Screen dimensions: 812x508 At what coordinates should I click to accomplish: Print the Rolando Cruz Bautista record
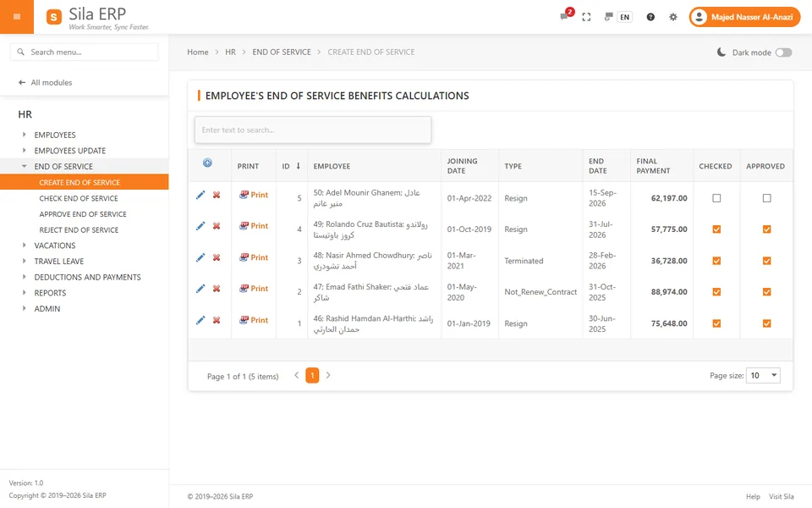click(254, 226)
